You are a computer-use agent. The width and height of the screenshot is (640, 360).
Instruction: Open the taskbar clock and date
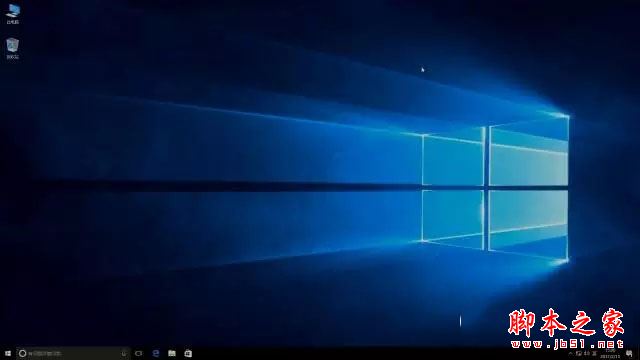pos(611,354)
